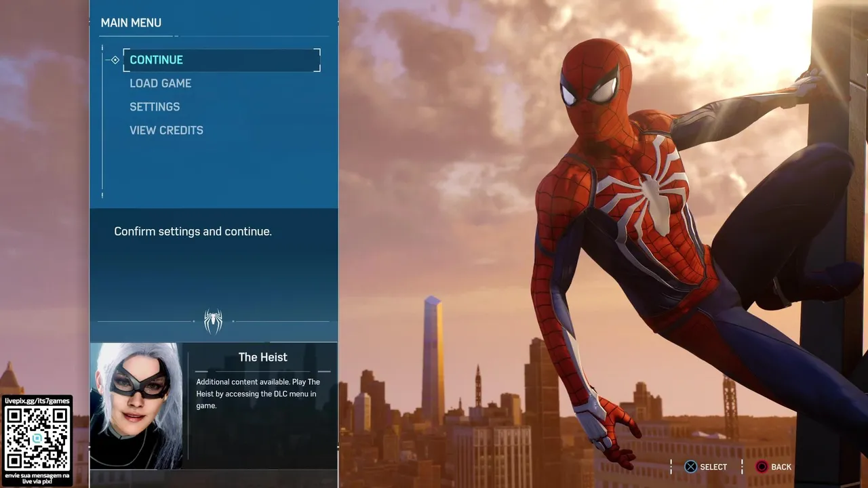Image resolution: width=868 pixels, height=488 pixels.
Task: Click the white spider emblem divider icon
Action: pos(213,321)
